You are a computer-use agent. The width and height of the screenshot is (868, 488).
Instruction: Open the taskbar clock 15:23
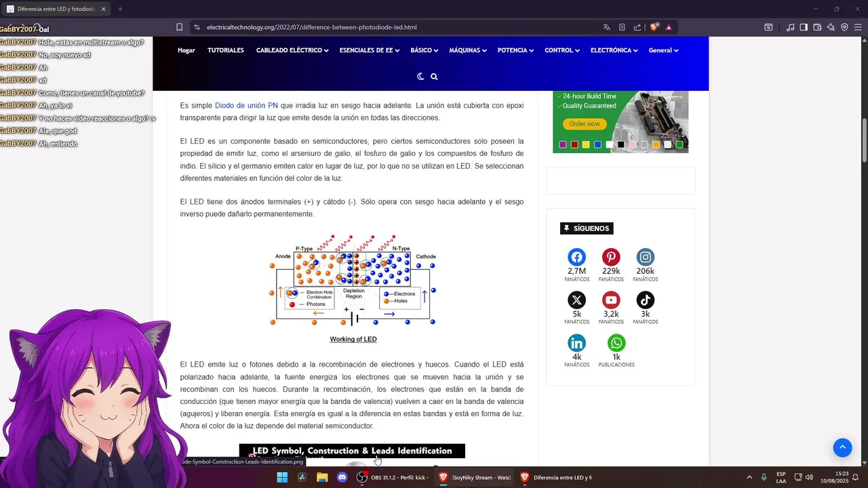point(834,477)
